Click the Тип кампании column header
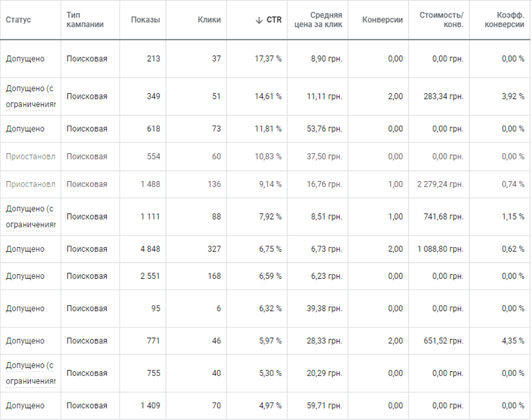Image resolution: width=532 pixels, height=420 pixels. tap(85, 20)
